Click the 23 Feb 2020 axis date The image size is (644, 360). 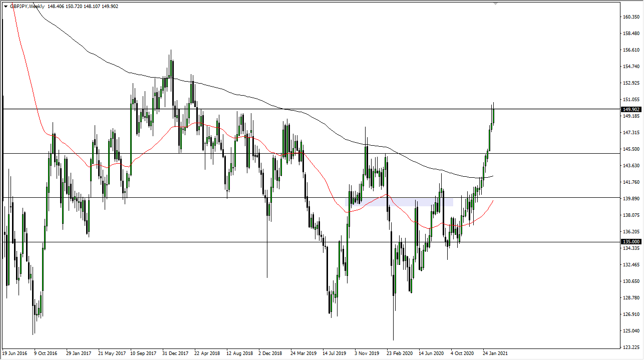399,353
